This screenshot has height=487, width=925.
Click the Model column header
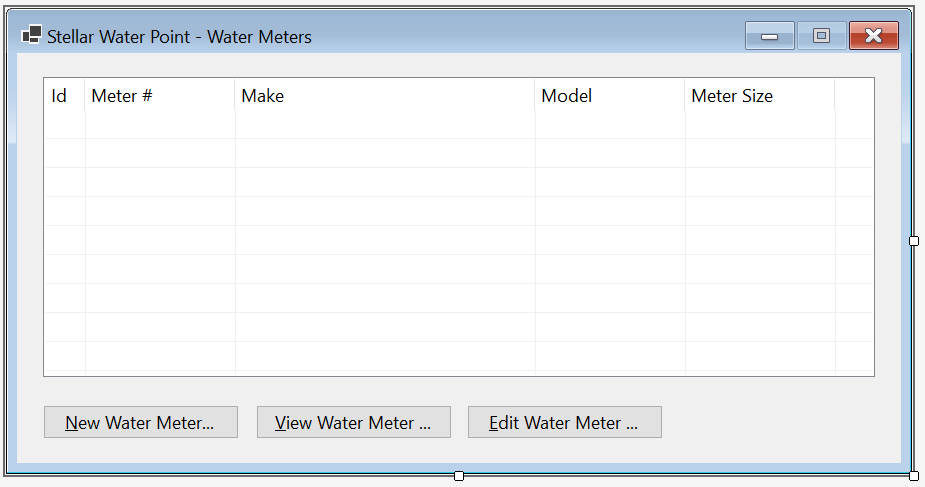[x=609, y=96]
